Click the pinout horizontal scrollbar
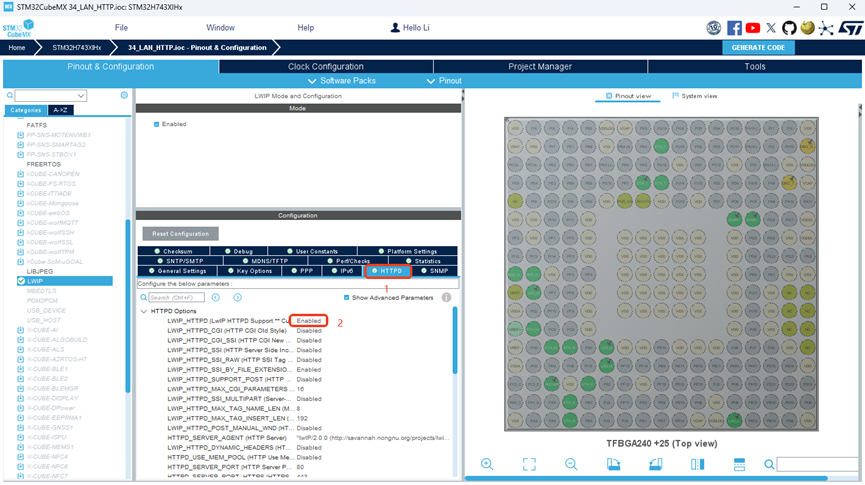Image resolution: width=865 pixels, height=485 pixels. tap(646, 478)
